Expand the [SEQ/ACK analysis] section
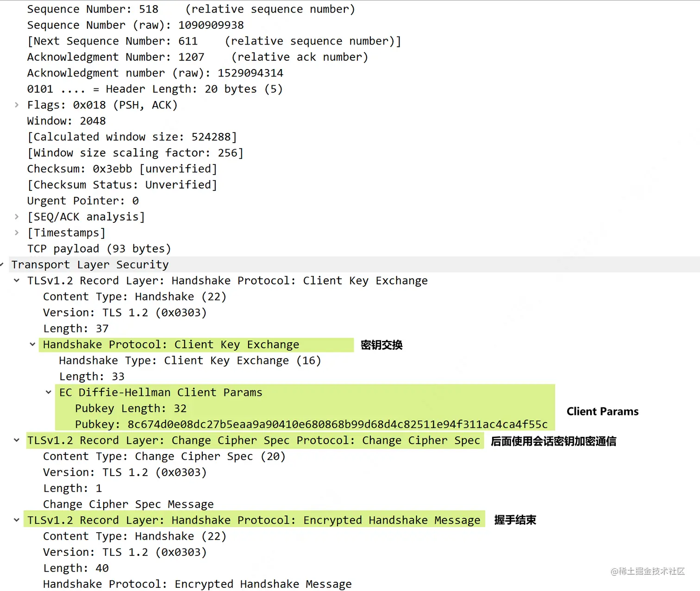Image resolution: width=700 pixels, height=591 pixels. coord(17,216)
